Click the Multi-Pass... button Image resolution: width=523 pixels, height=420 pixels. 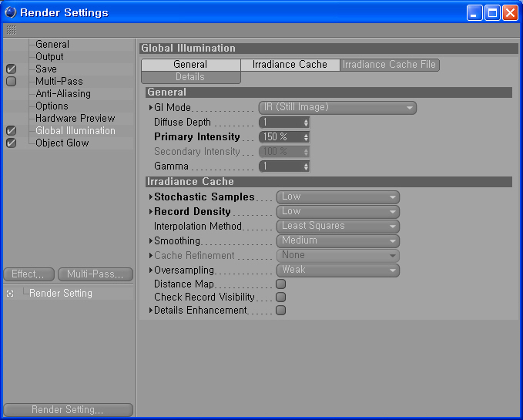[x=96, y=274]
